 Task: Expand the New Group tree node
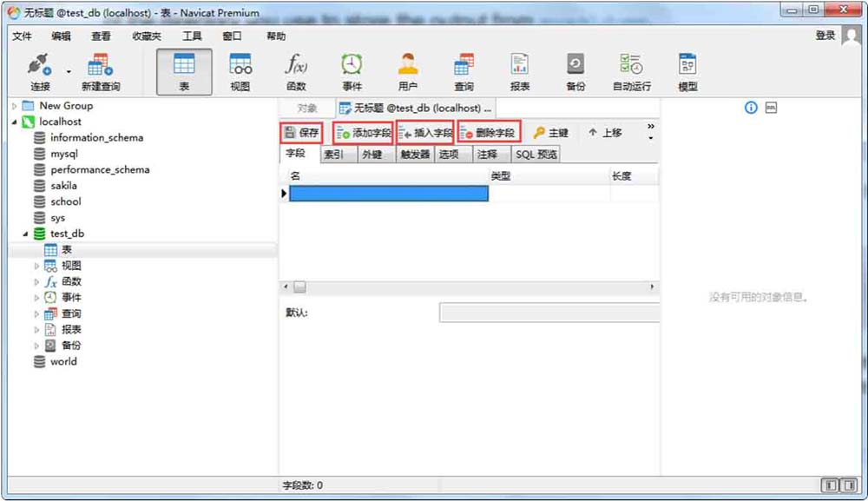pos(15,106)
